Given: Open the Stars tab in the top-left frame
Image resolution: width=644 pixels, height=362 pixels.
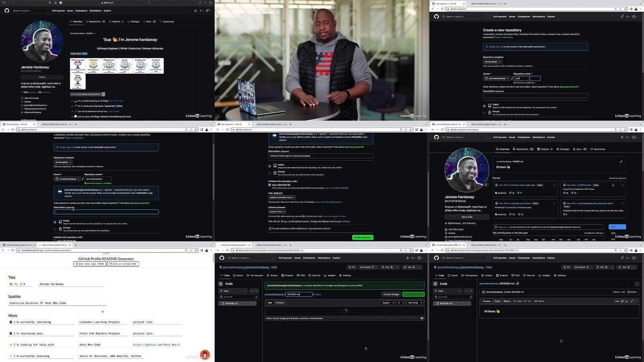Looking at the screenshot, I should click(x=150, y=22).
